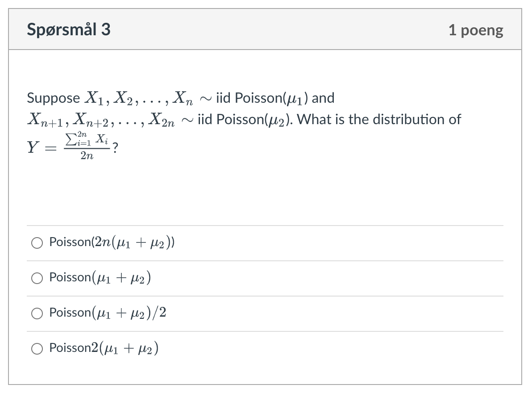This screenshot has height=393, width=532.
Task: Click the answer label text Poisson(μ1 + μ2)/2
Action: pyautogui.click(x=108, y=313)
